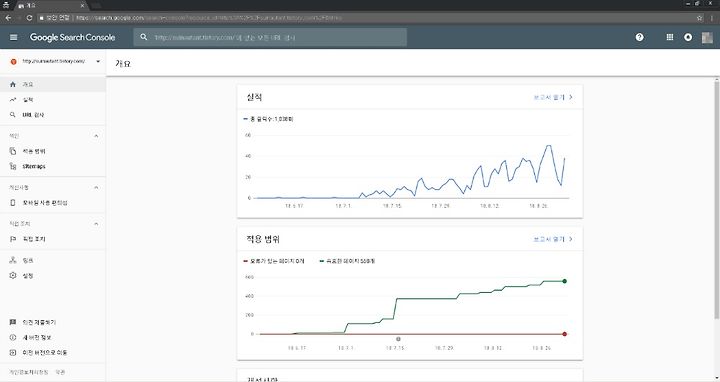
Task: Click total clicks legend on the 실적 chart
Action: click(268, 119)
